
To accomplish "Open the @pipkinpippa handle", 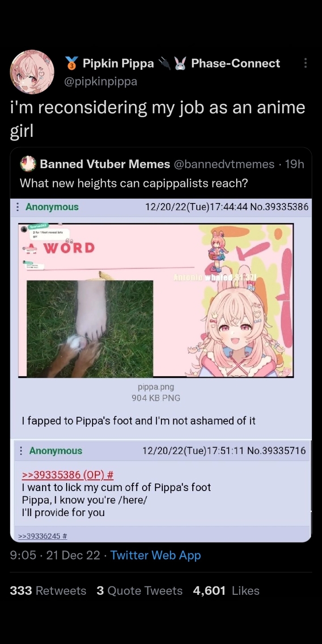I will 101,81.
